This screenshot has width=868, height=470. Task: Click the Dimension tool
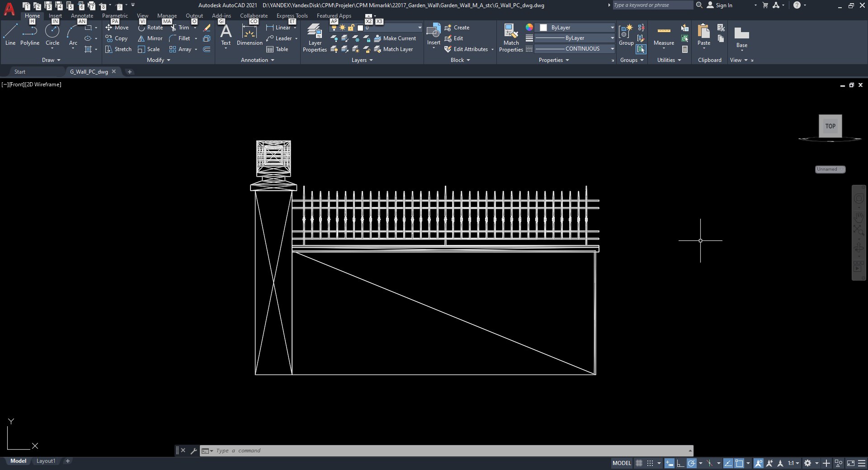tap(250, 34)
